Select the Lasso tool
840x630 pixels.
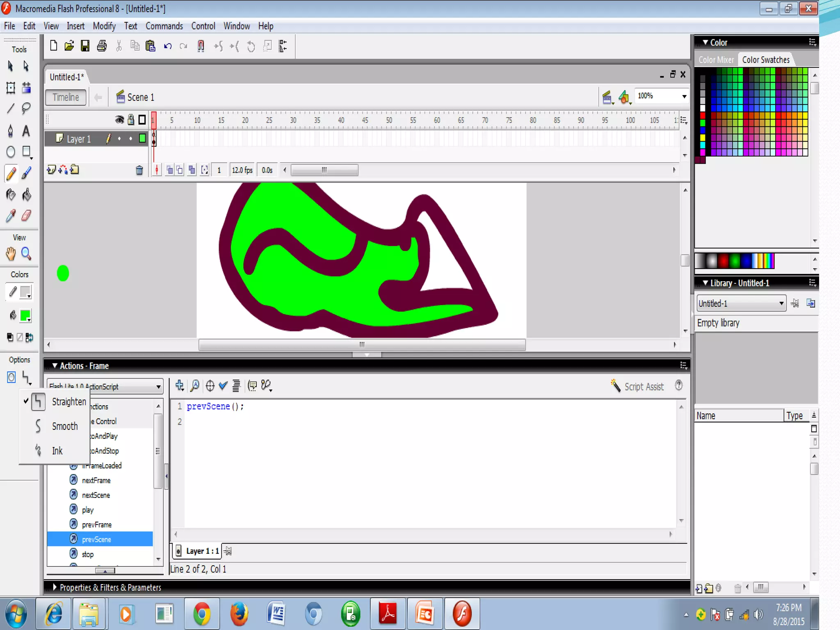26,108
